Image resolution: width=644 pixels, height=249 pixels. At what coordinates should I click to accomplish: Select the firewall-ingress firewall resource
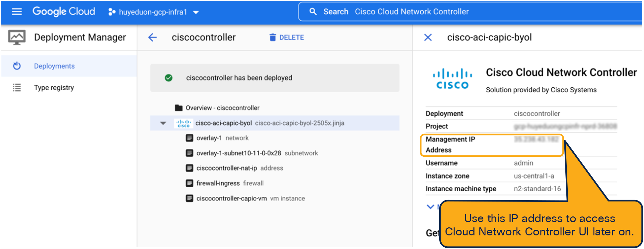coord(275,183)
